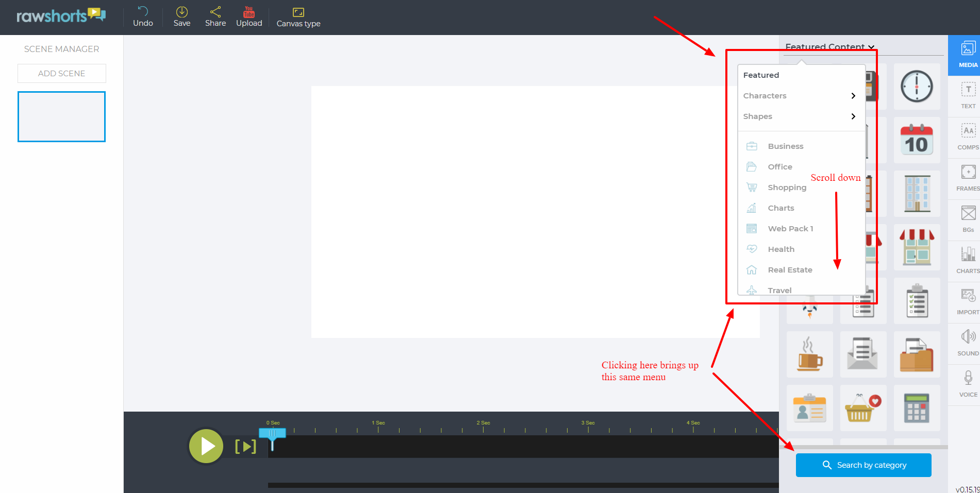
Task: Expand the Shapes submenu
Action: click(x=801, y=116)
